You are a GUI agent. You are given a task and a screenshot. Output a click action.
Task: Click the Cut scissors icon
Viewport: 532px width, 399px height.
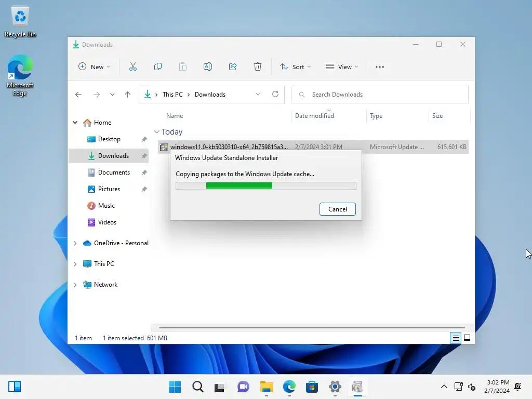(132, 67)
